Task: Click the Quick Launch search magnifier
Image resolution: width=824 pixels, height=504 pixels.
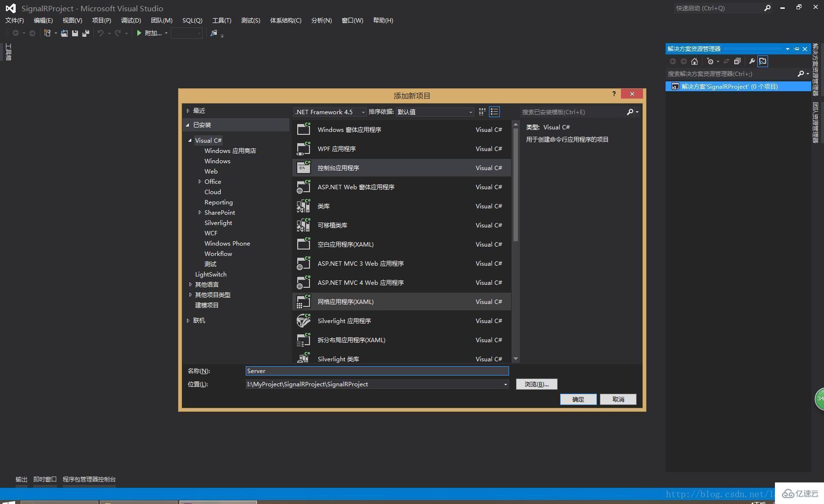Action: tap(768, 8)
